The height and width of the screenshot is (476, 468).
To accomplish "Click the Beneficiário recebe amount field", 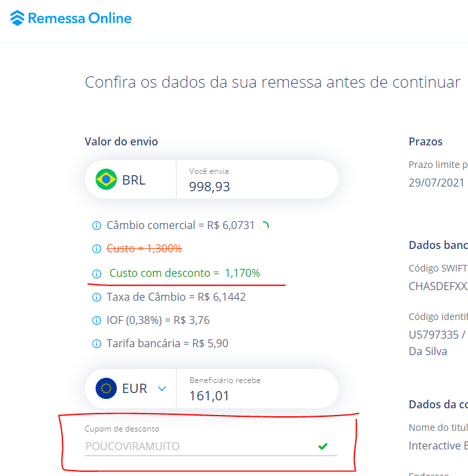I will pos(252,396).
